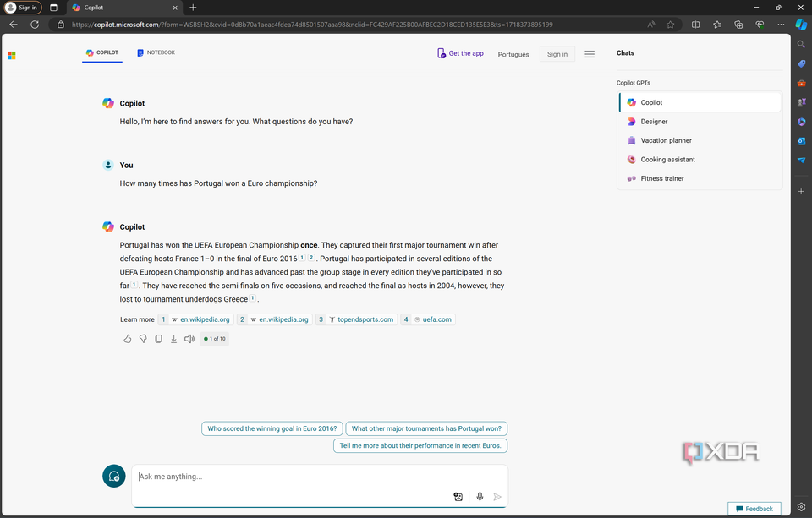This screenshot has width=812, height=518.
Task: Open topendsports.com source link
Action: pyautogui.click(x=356, y=319)
